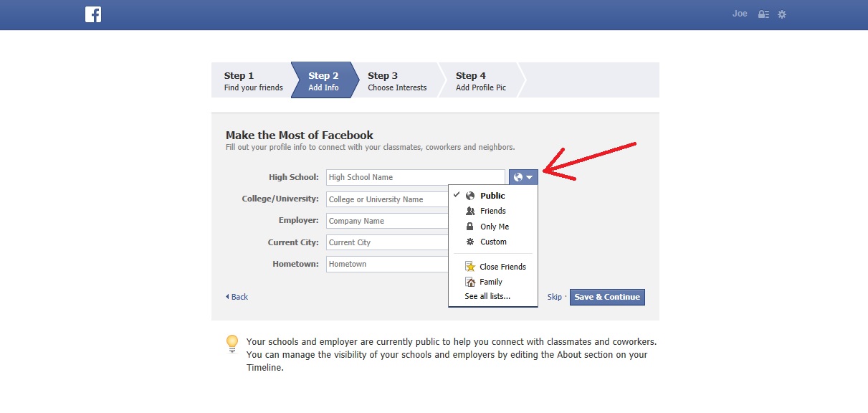Click the Employer: label

click(x=299, y=221)
